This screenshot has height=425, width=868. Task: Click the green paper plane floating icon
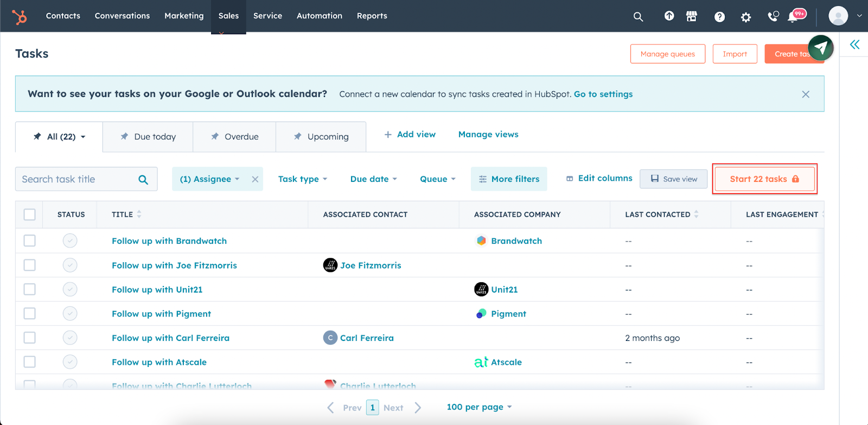pyautogui.click(x=821, y=48)
